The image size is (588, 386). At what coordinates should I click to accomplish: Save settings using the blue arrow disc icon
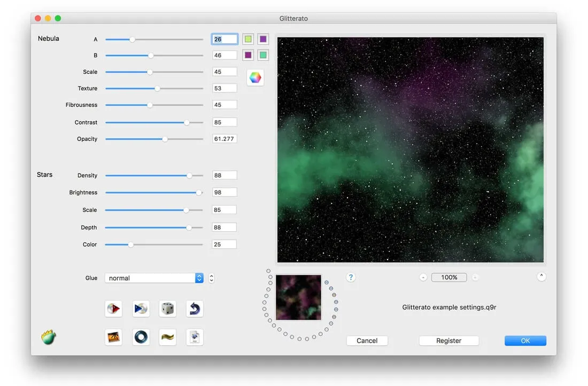[x=141, y=309]
